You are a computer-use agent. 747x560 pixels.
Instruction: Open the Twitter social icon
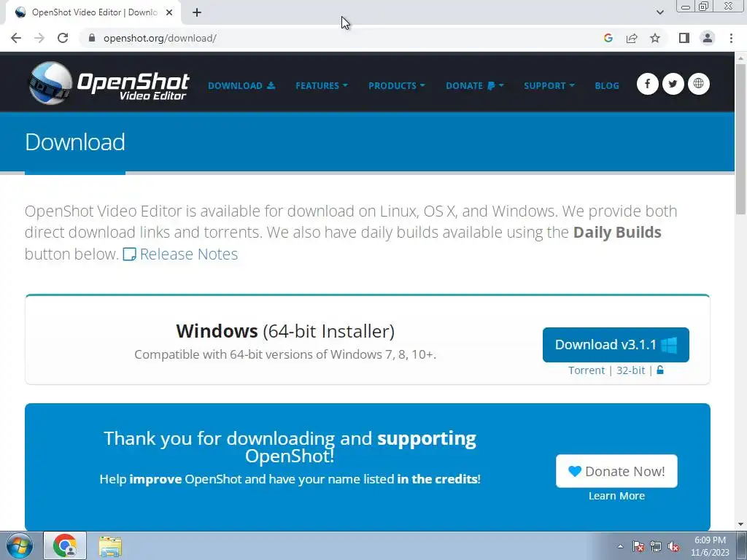673,84
